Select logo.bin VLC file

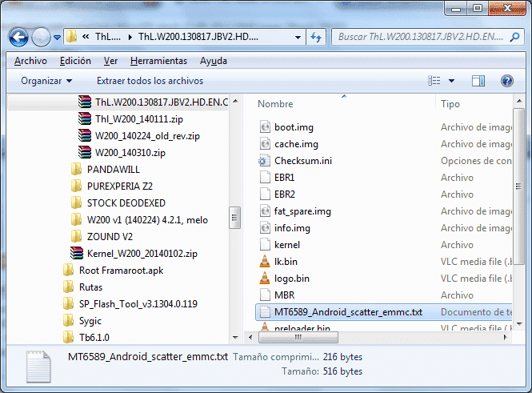point(284,279)
